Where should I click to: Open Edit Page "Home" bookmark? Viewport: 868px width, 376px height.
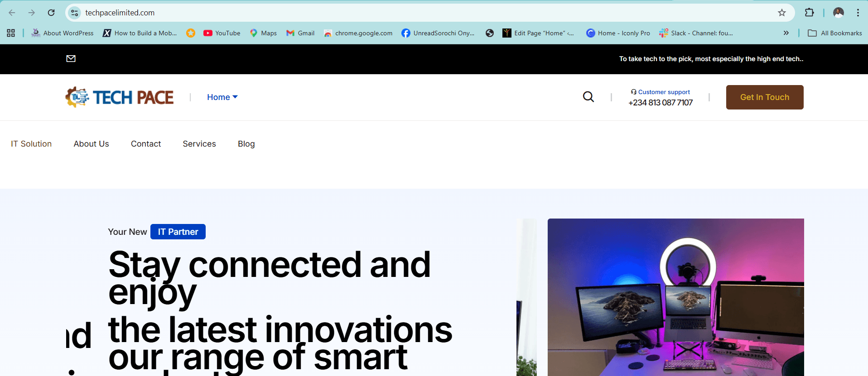tap(539, 33)
